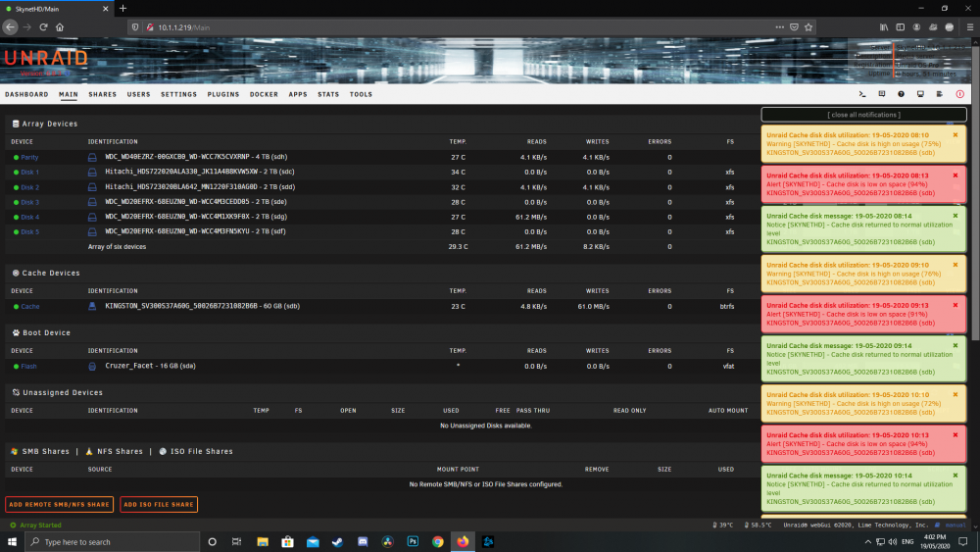980x552 pixels.
Task: Open Discord from the taskbar
Action: click(363, 541)
